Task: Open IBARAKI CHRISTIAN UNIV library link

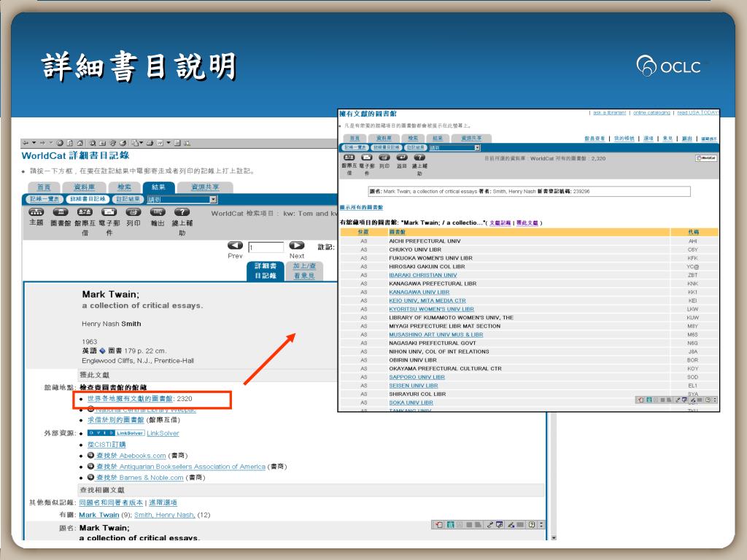Action: tap(423, 275)
